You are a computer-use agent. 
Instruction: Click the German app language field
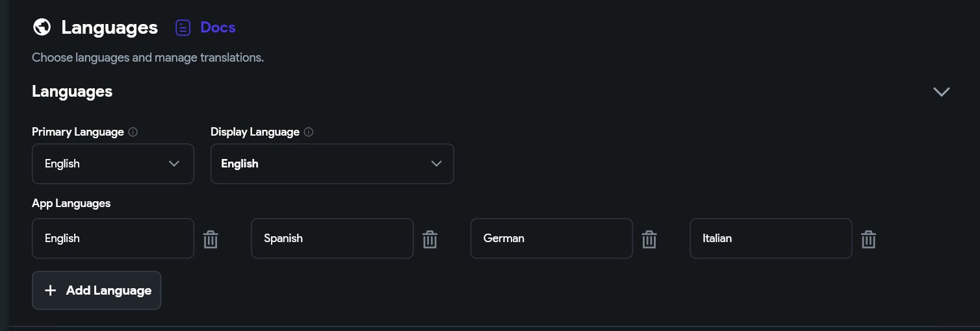coord(551,238)
